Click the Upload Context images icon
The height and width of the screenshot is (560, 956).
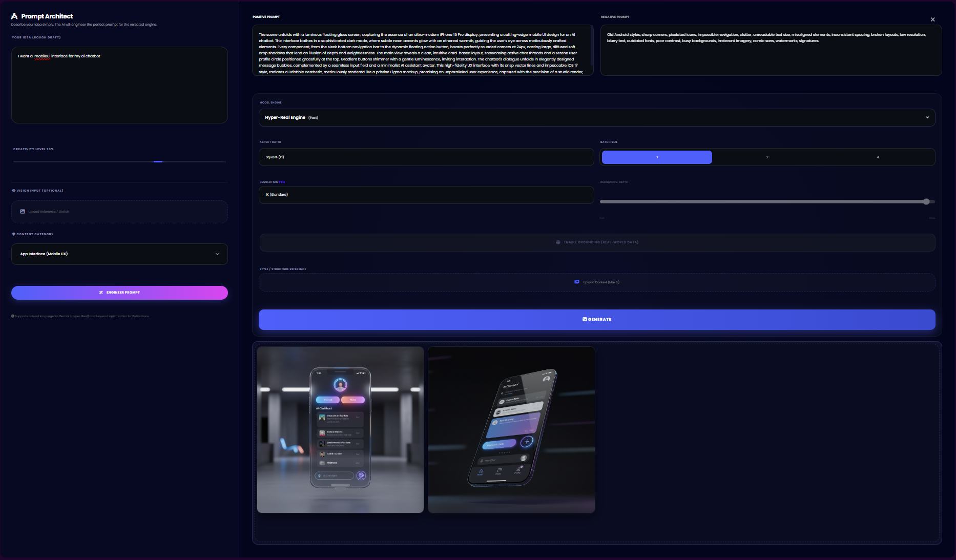[x=577, y=282]
